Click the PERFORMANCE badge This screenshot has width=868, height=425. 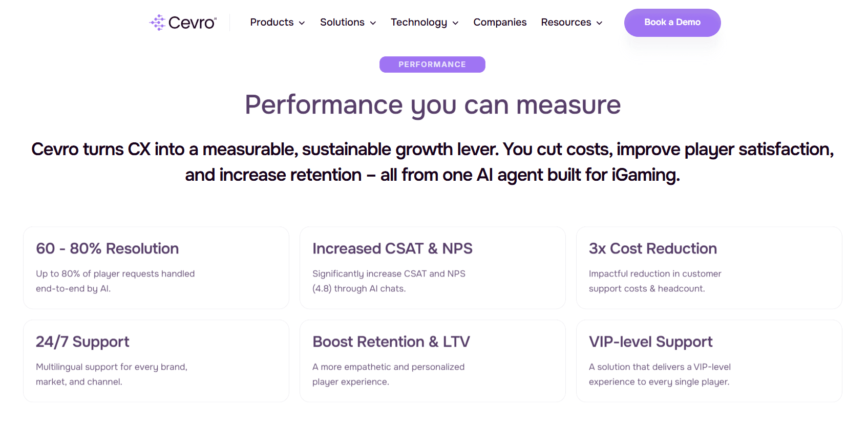click(432, 65)
